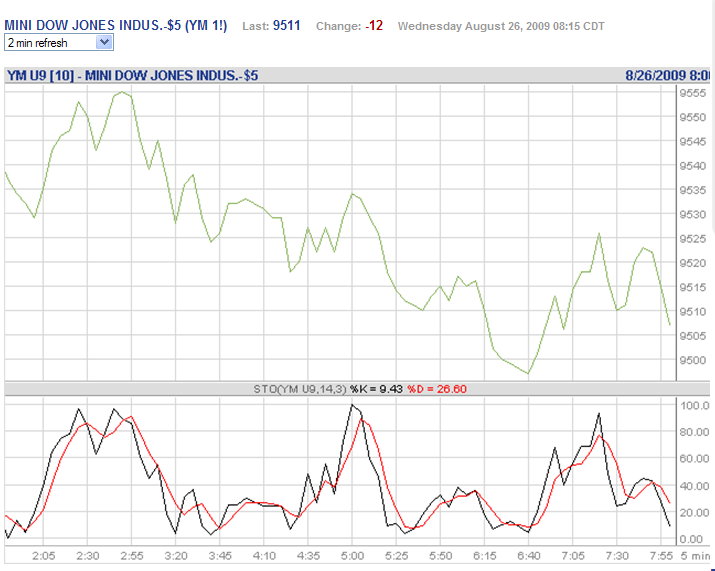Click the 9505 price axis label
The height and width of the screenshot is (571, 715).
tap(693, 336)
